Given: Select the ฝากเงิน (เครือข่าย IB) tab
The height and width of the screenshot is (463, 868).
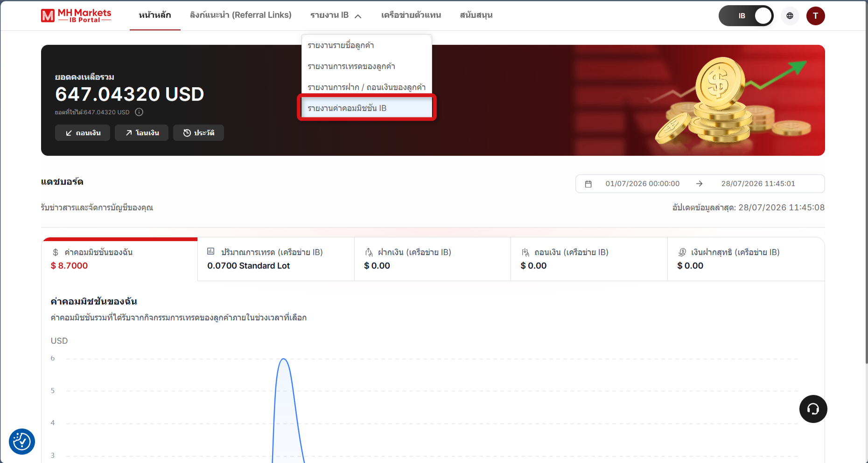Looking at the screenshot, I should click(433, 259).
